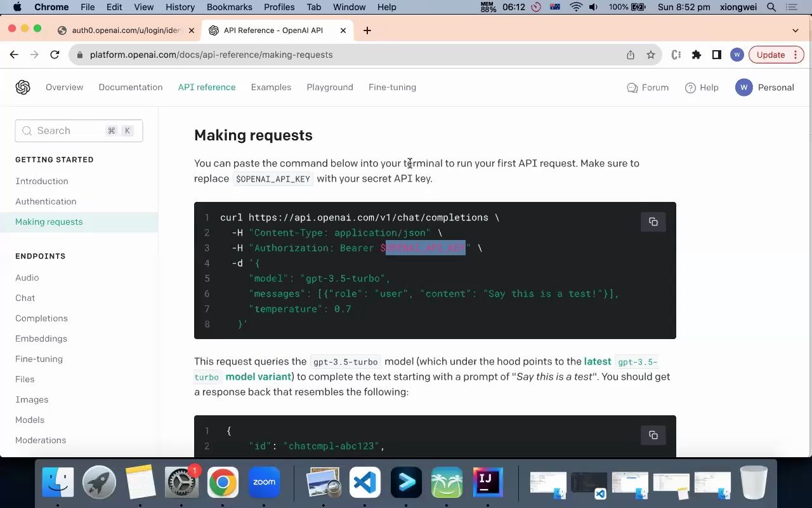Select Making requests in the sidebar
The image size is (812, 508).
[49, 222]
